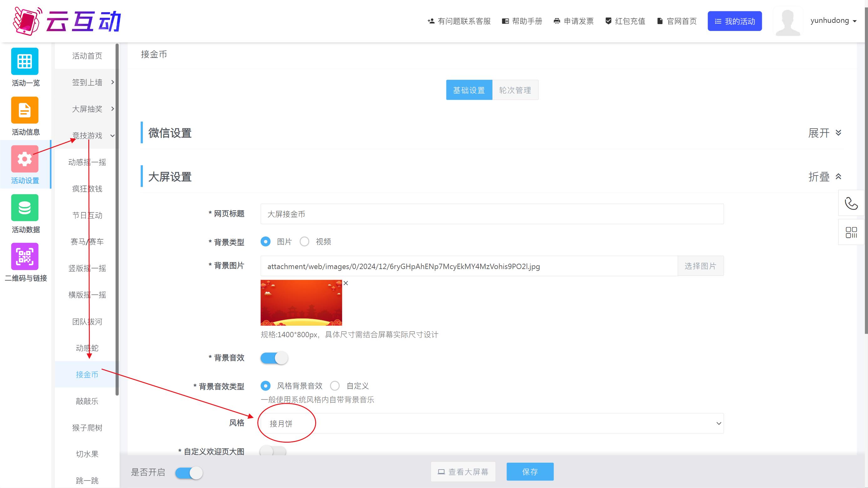The height and width of the screenshot is (488, 868).
Task: Open the 活动数据 sidebar panel
Action: [x=25, y=214]
